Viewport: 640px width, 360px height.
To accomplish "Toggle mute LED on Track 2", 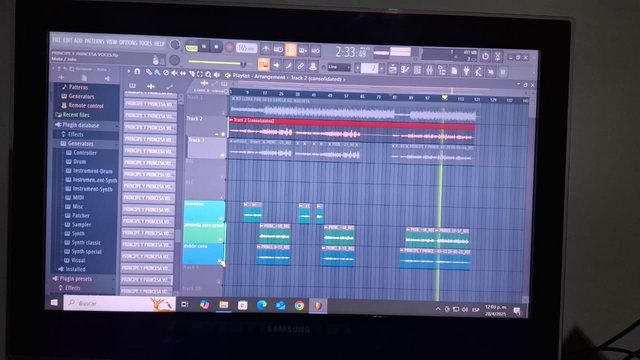I will (x=223, y=133).
